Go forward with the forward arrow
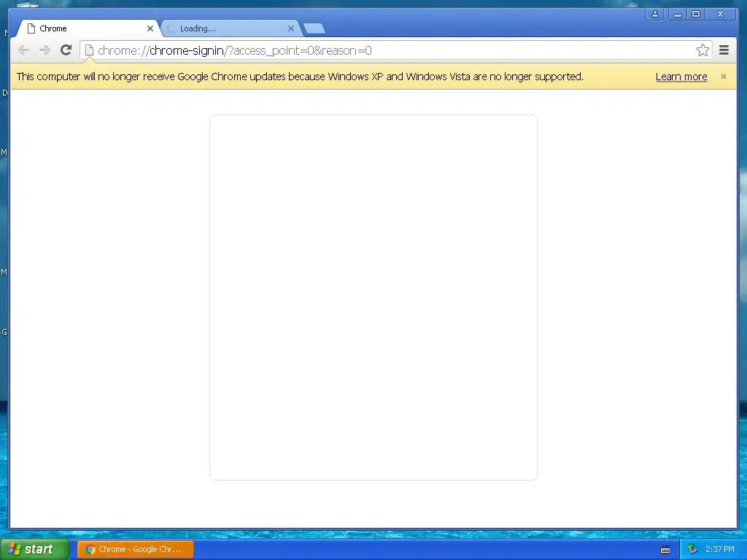This screenshot has width=747, height=560. click(x=44, y=50)
